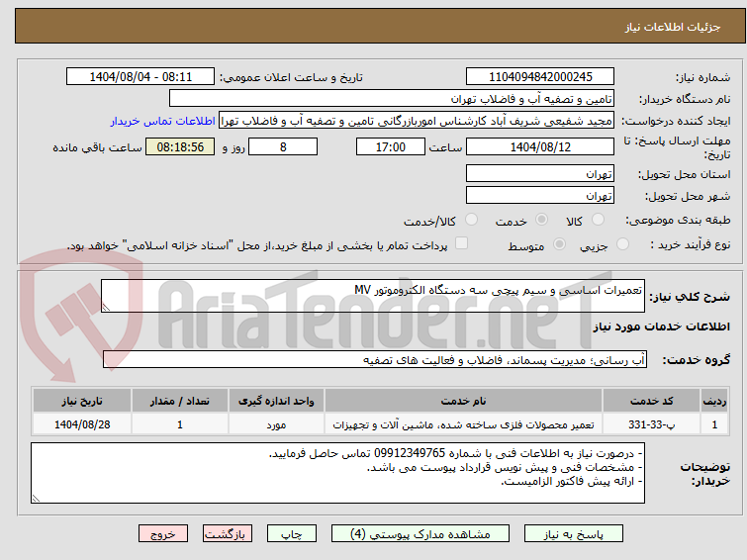The height and width of the screenshot is (560, 747).
Task: Click the گروه خدمت label
Action: pyautogui.click(x=696, y=360)
